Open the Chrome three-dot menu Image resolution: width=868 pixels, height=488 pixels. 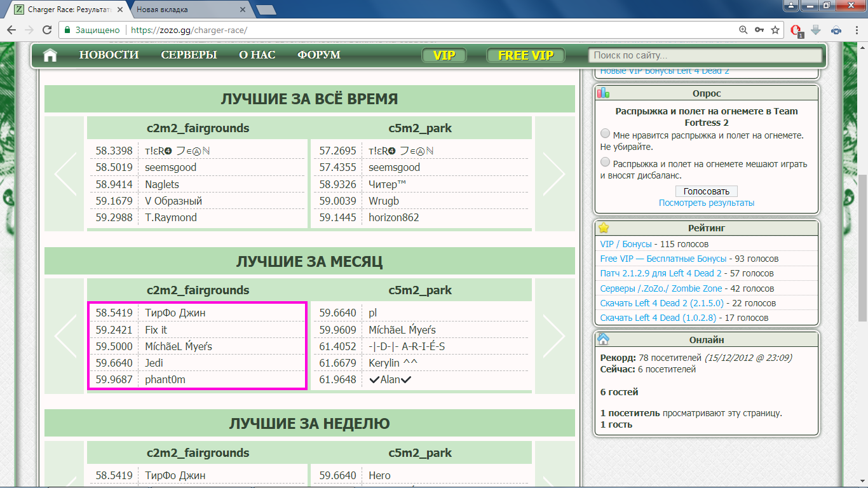point(856,30)
